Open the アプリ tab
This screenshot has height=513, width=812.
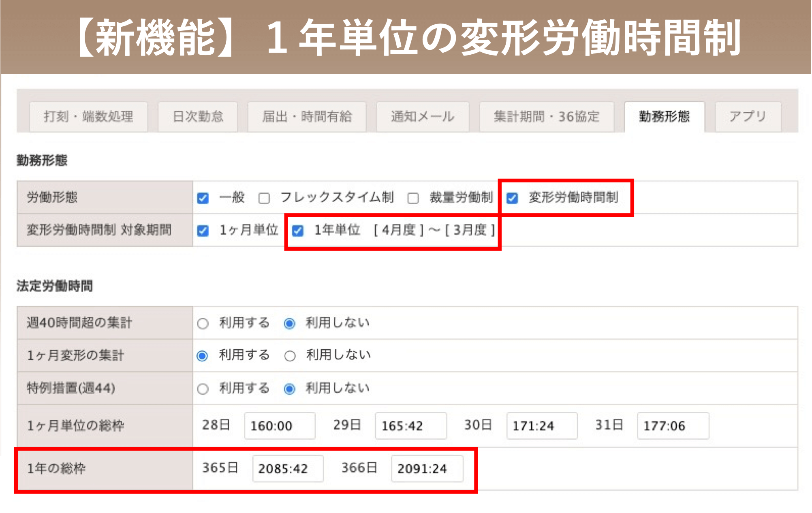(748, 117)
